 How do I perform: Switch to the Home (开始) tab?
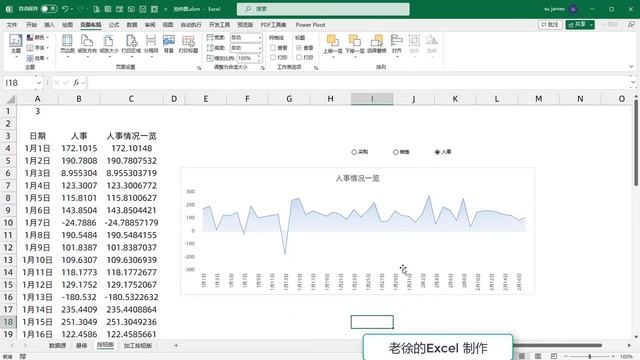31,25
